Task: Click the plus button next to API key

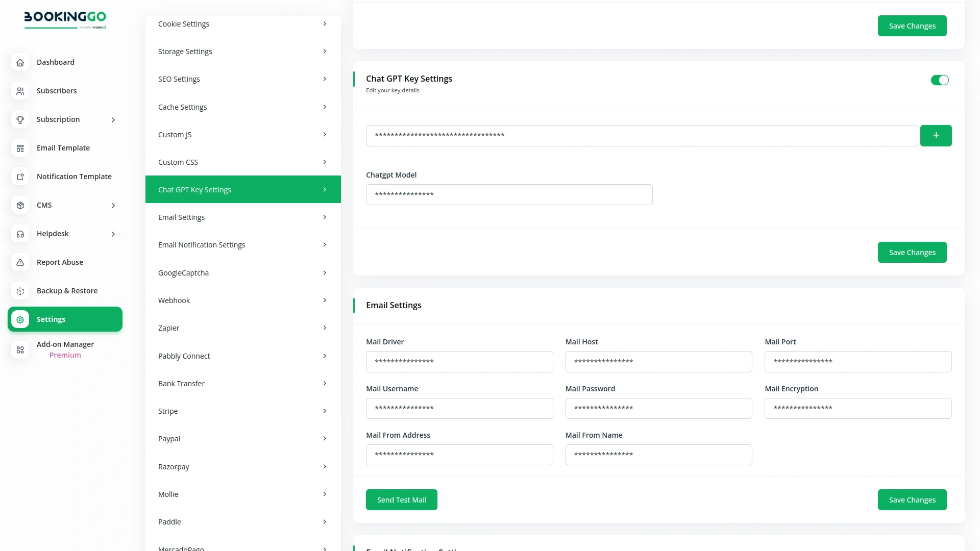Action: click(x=936, y=136)
